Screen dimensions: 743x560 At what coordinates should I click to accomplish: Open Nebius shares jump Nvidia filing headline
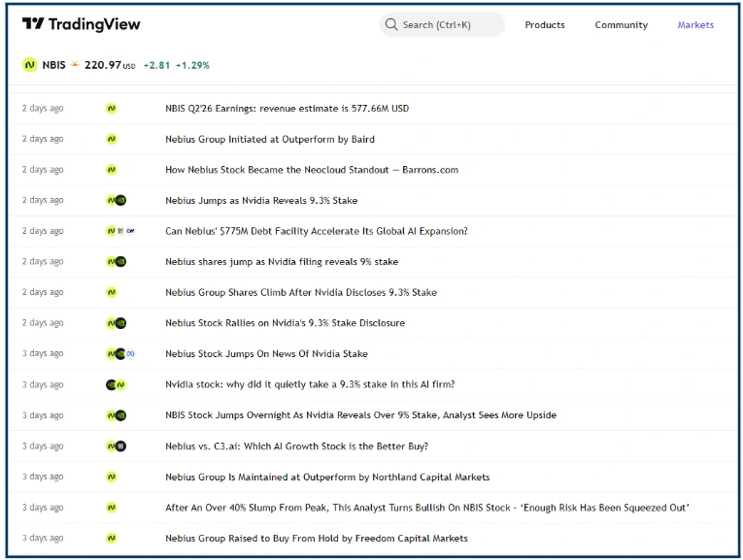pos(282,262)
